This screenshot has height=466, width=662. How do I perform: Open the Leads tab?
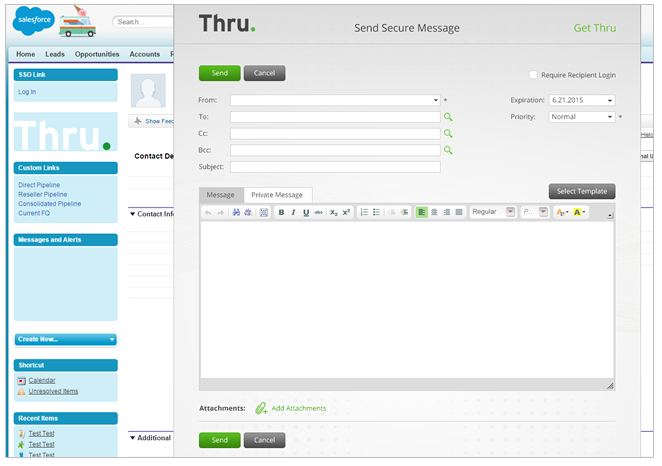point(55,54)
